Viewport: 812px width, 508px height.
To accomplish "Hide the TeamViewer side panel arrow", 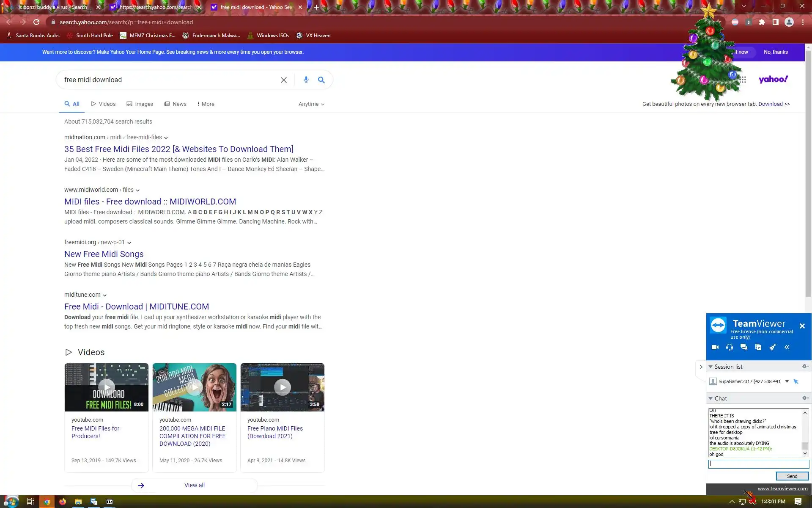I will 701,367.
